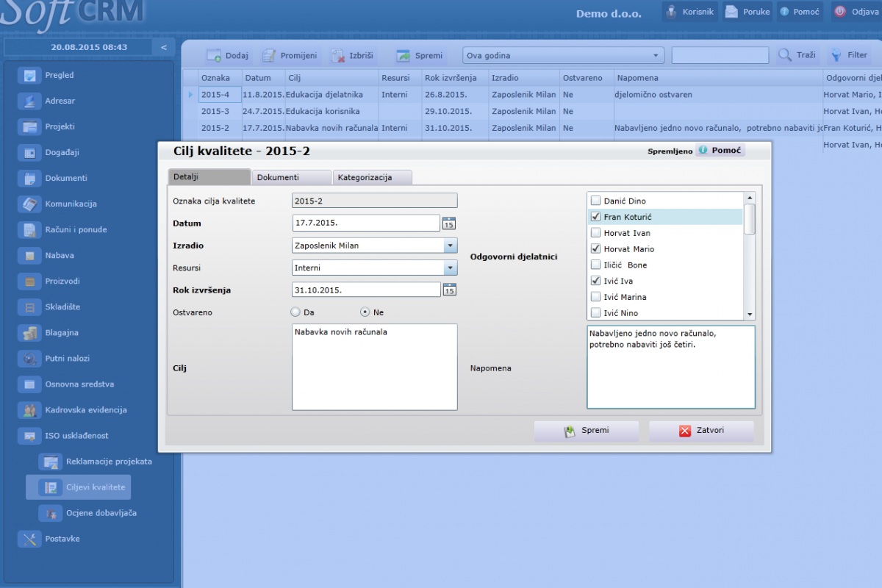Click the row arrow for 2015-4
This screenshot has width=882, height=588.
pos(190,95)
